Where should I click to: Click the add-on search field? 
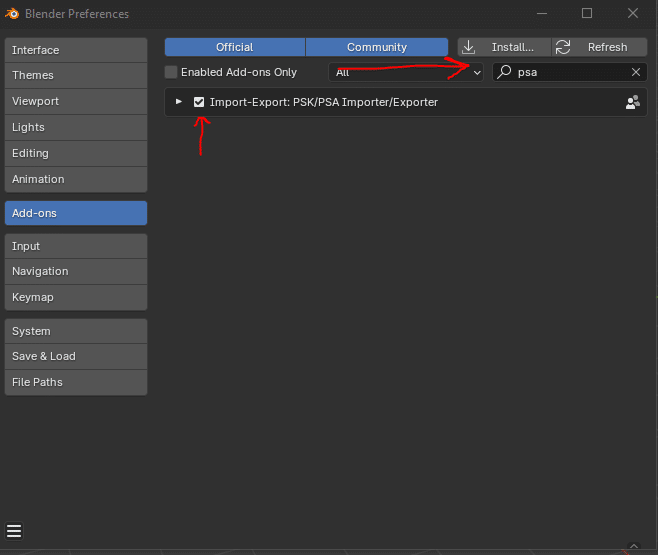[x=569, y=72]
